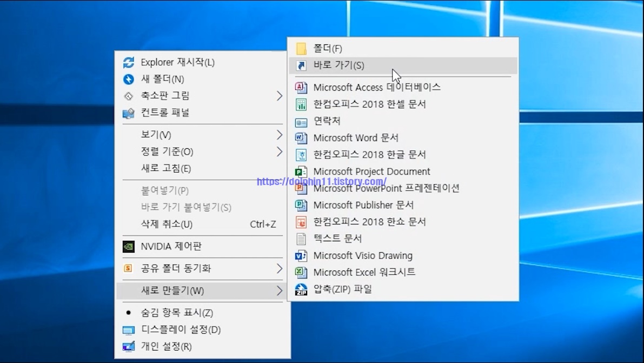This screenshot has height=363, width=644.
Task: Click the 한글 문서 icon
Action: click(301, 155)
